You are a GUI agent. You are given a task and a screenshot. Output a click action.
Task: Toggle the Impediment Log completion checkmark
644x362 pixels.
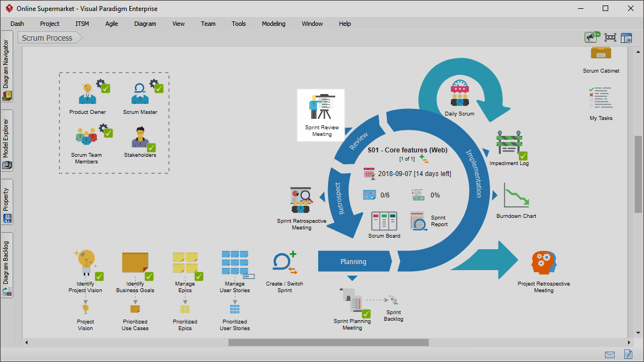(523, 156)
